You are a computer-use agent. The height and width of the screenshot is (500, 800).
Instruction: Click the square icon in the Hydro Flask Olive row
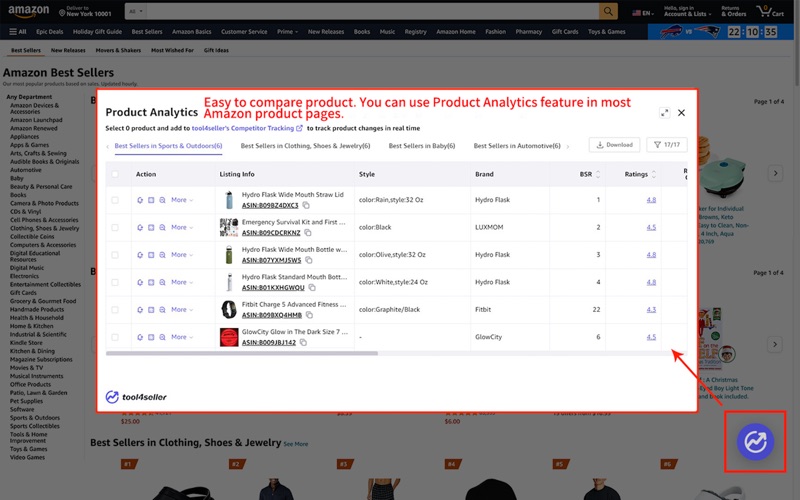pyautogui.click(x=151, y=255)
